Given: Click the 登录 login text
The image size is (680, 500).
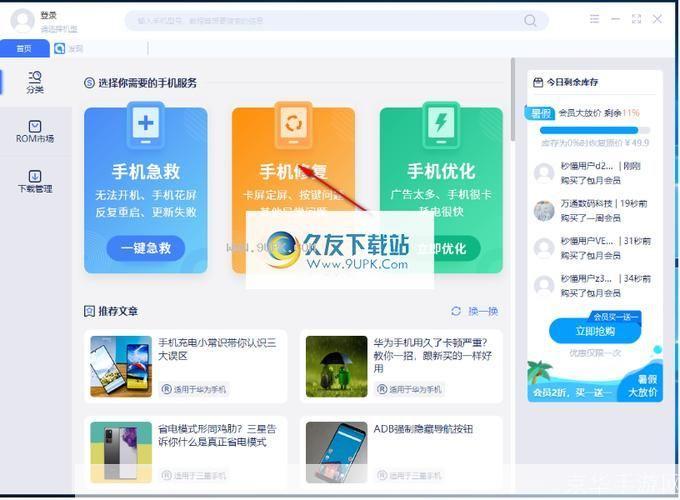Looking at the screenshot, I should pyautogui.click(x=49, y=15).
